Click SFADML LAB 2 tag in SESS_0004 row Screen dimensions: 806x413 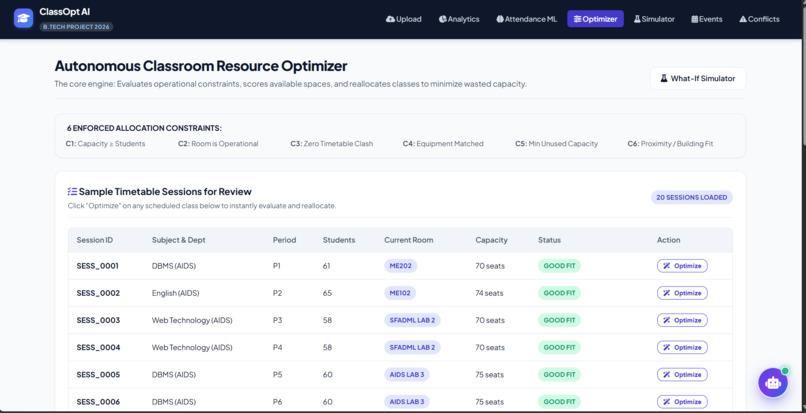[x=412, y=348]
